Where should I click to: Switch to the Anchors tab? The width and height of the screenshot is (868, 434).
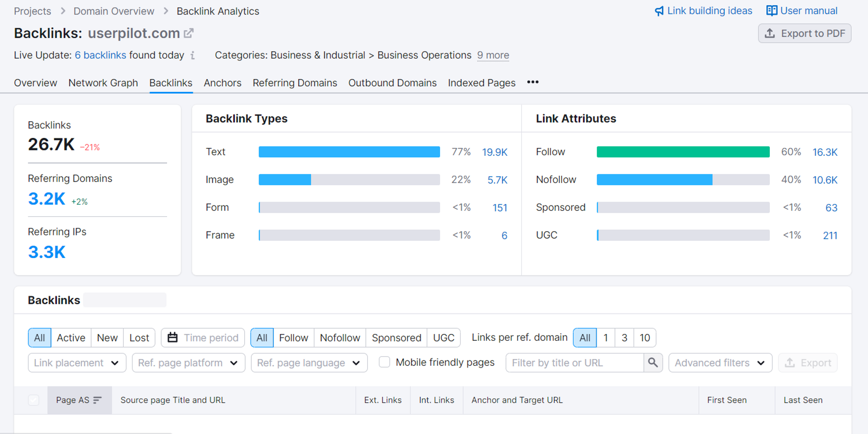[223, 83]
